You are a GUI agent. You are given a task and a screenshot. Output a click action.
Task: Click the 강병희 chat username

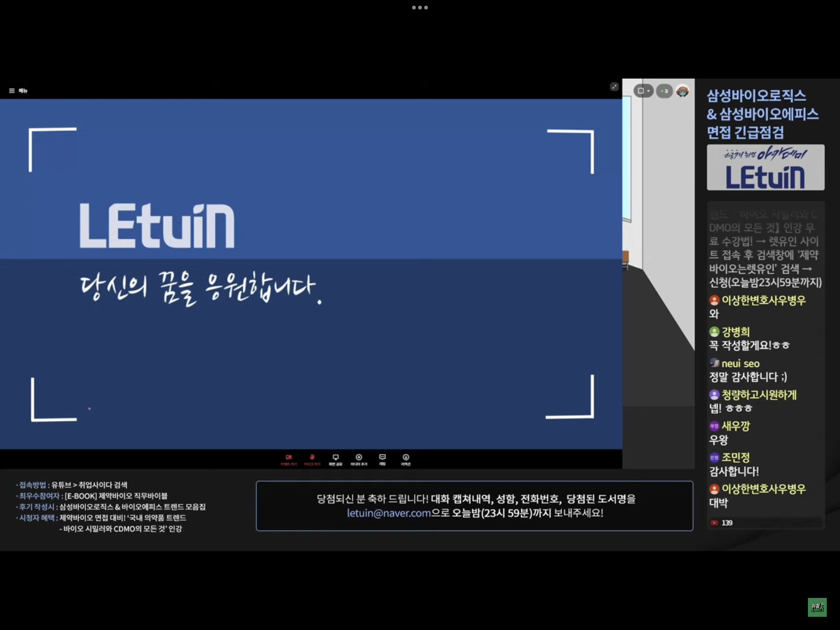736,332
